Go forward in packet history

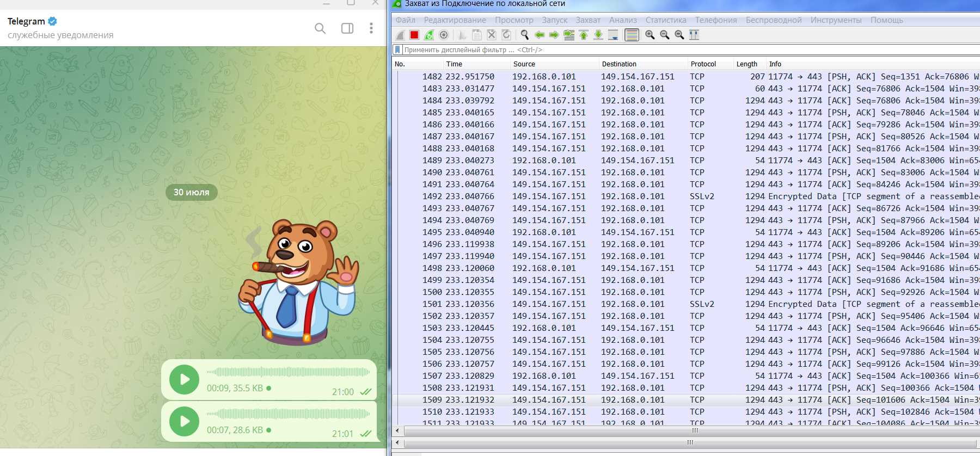click(x=554, y=35)
